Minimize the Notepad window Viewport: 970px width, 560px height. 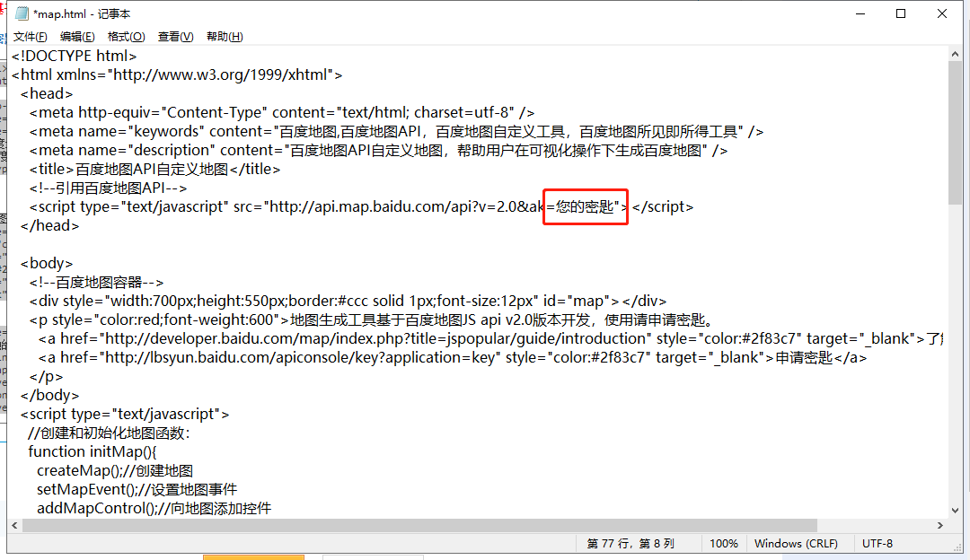tap(860, 13)
